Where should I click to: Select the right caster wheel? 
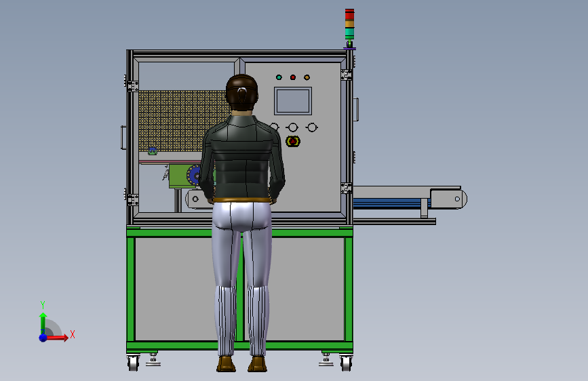(346, 363)
